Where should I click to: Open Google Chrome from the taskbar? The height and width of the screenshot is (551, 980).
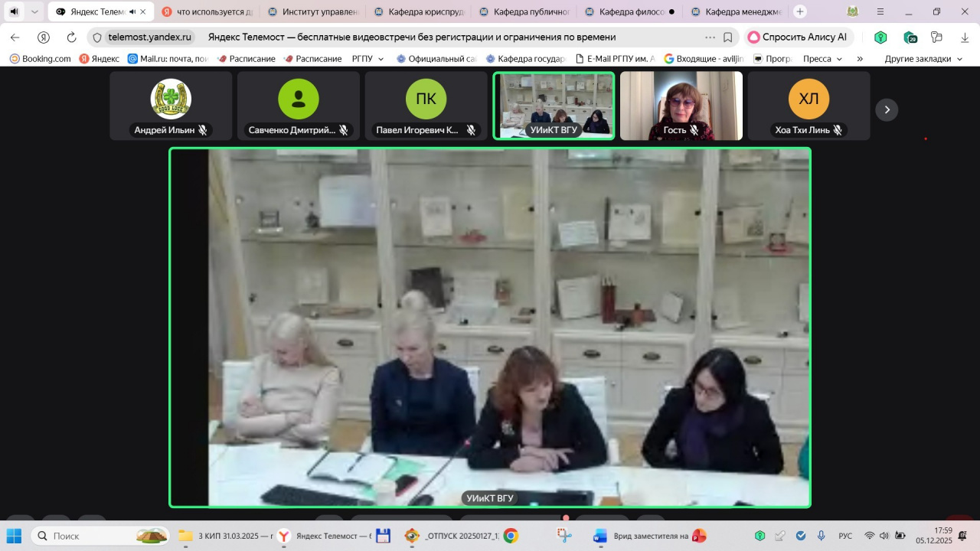pyautogui.click(x=511, y=536)
